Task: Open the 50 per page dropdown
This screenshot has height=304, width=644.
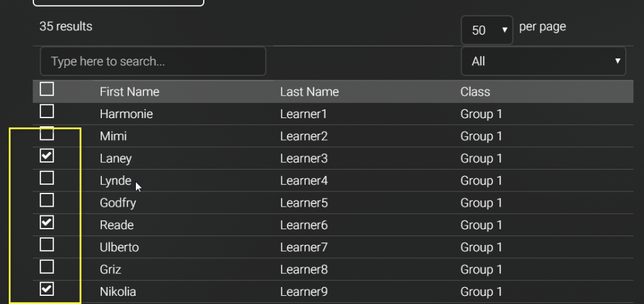Action: 487,30
